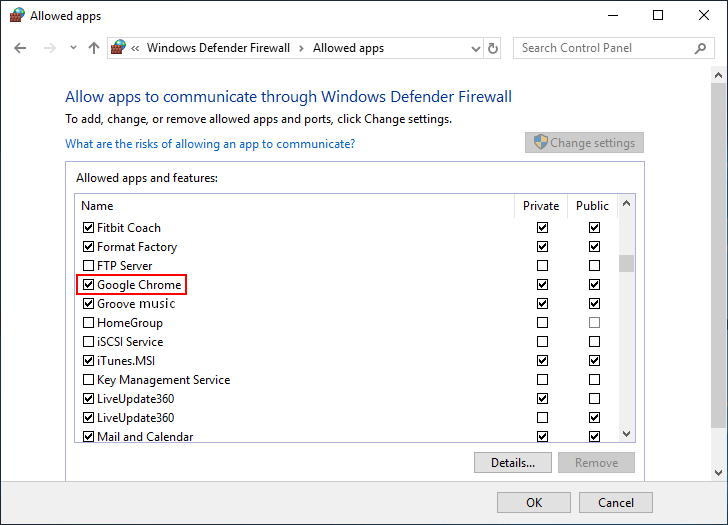Minimize the Allowed apps window
The height and width of the screenshot is (525, 728).
[x=613, y=15]
